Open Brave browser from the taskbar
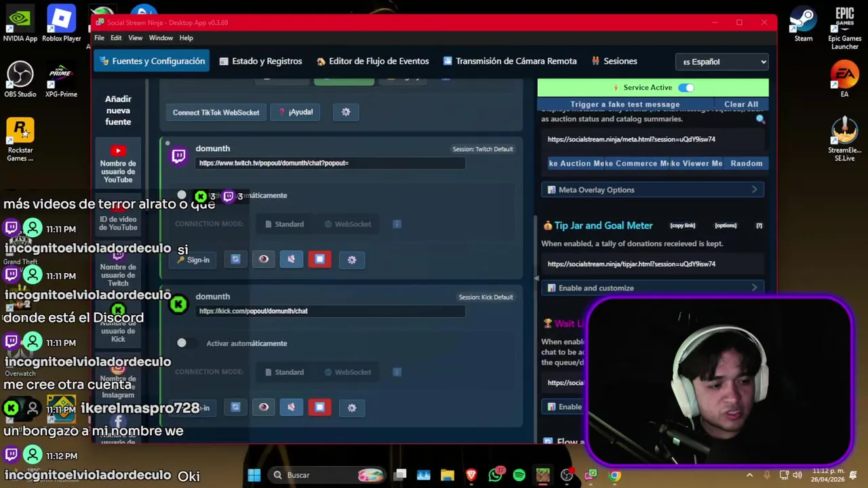Screen dimensions: 868x488 (x=471, y=475)
